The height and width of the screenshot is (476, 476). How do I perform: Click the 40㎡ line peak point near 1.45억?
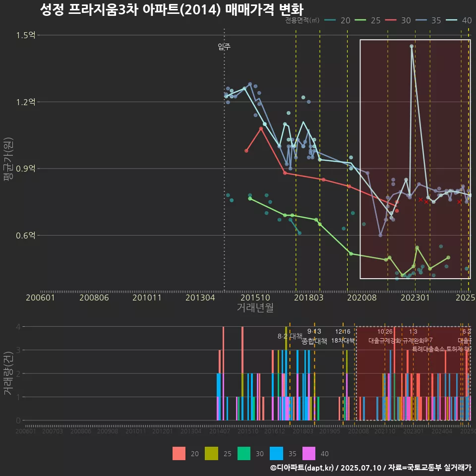click(x=412, y=46)
